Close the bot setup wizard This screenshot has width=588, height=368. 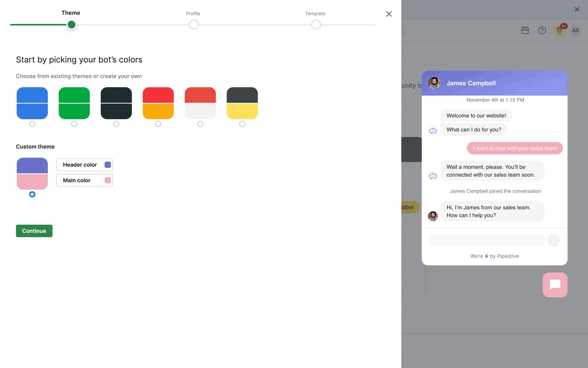(389, 14)
